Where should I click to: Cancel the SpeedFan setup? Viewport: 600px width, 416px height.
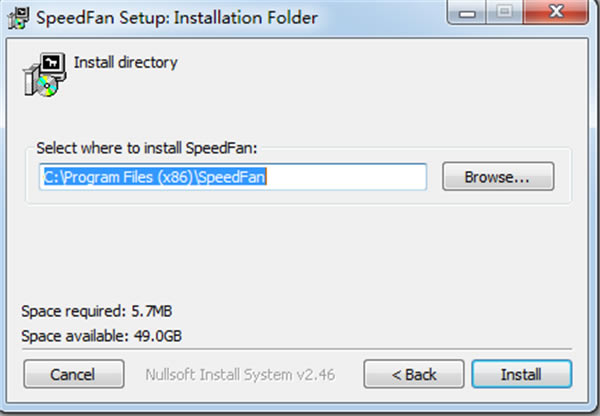tap(74, 374)
